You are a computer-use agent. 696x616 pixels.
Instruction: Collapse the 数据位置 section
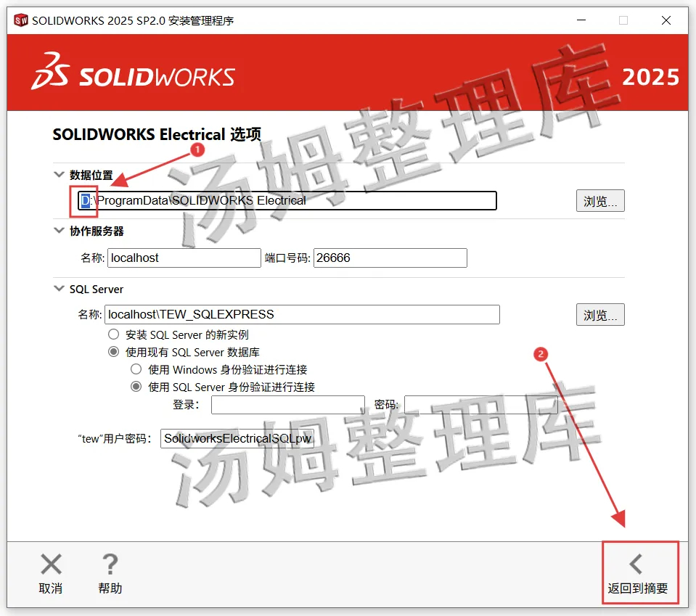(x=59, y=174)
